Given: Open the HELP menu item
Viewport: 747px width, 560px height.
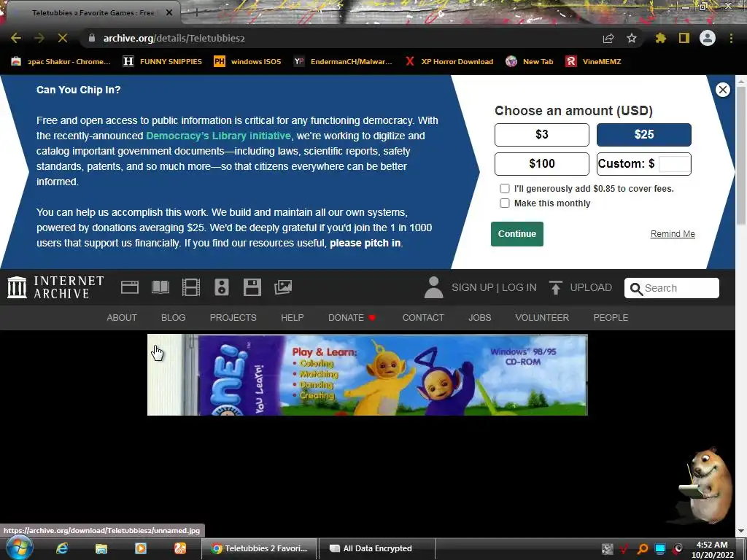Looking at the screenshot, I should 292,318.
